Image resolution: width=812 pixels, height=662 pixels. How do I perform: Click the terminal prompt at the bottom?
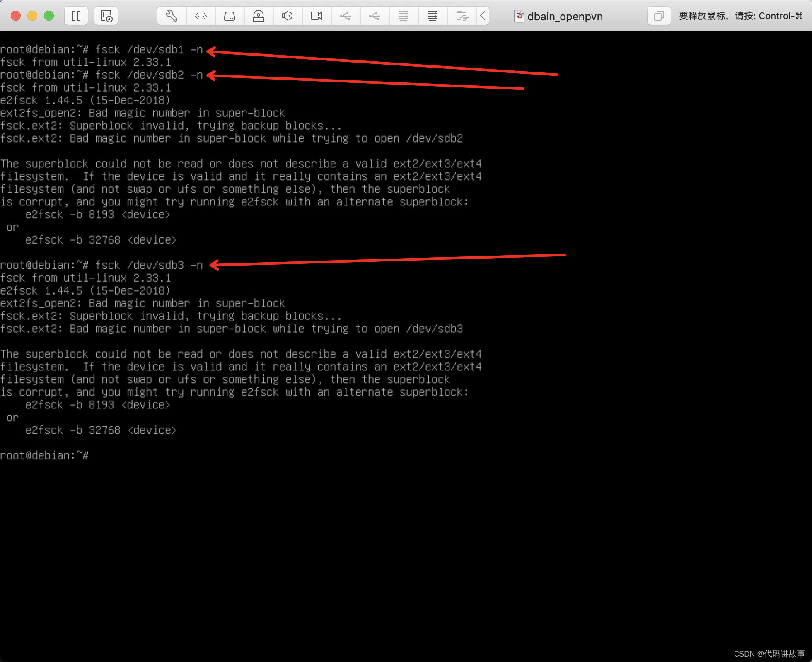[44, 455]
